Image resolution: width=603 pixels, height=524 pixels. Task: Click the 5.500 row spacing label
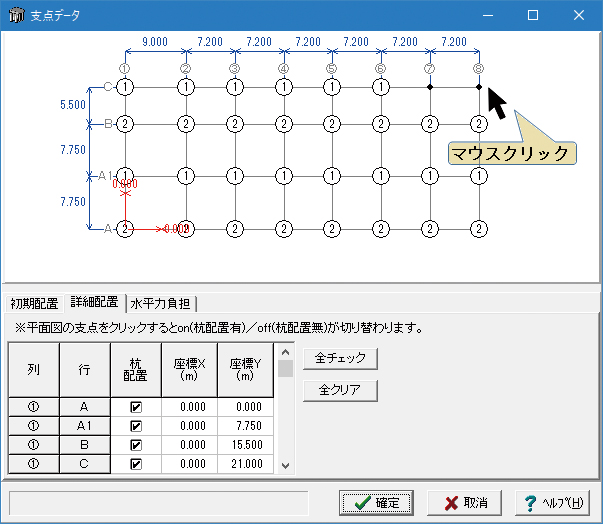click(x=73, y=105)
